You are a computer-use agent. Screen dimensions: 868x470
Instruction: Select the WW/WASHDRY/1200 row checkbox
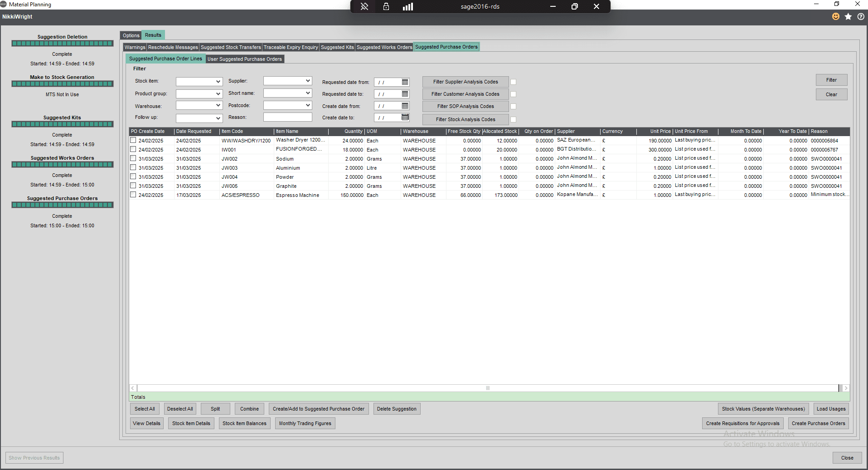click(x=133, y=140)
